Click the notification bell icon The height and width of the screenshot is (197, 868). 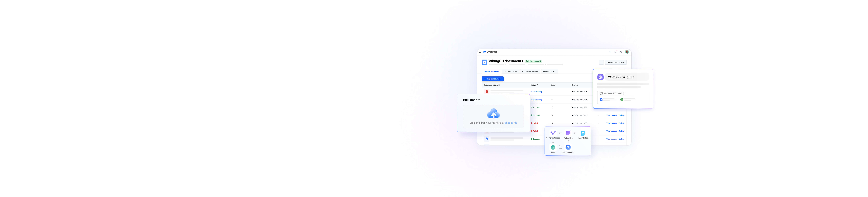click(615, 52)
